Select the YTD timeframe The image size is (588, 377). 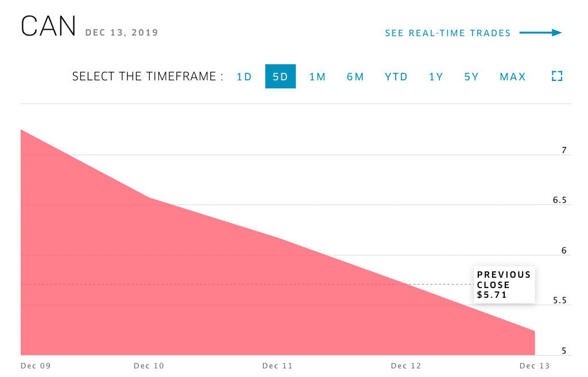point(396,76)
